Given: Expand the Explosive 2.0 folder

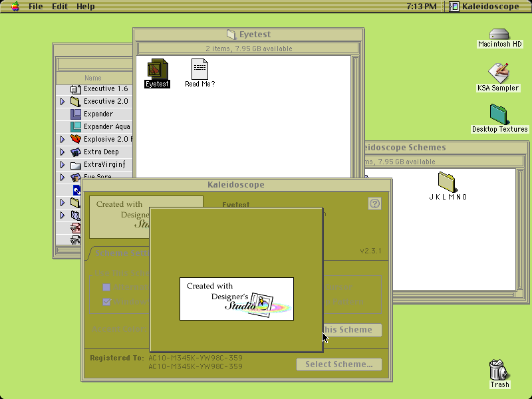Looking at the screenshot, I should (x=63, y=139).
